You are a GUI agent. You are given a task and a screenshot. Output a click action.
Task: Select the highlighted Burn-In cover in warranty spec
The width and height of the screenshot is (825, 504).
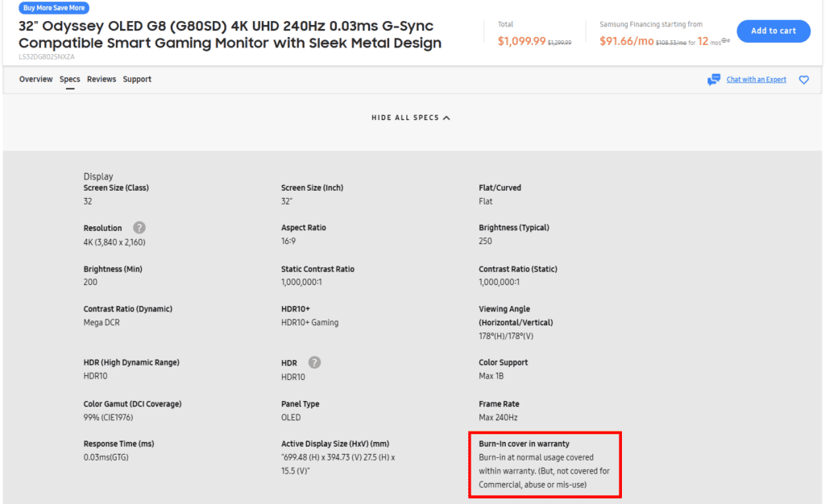[545, 465]
